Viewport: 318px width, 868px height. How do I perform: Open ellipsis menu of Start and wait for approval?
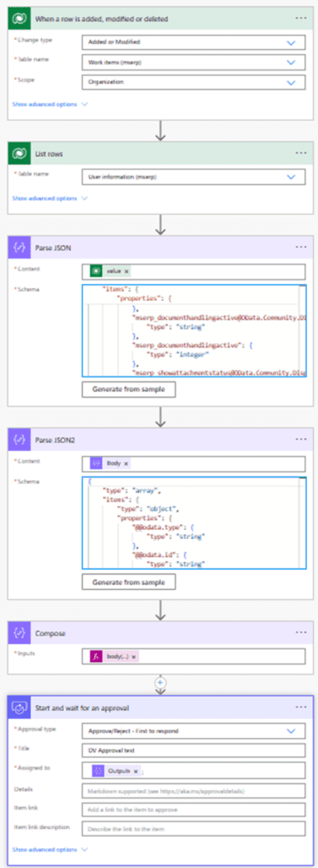click(301, 707)
